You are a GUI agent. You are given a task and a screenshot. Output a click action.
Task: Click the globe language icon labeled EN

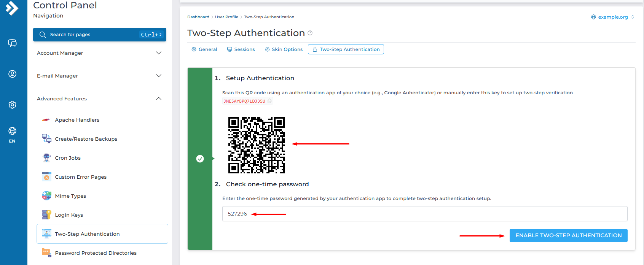[12, 135]
